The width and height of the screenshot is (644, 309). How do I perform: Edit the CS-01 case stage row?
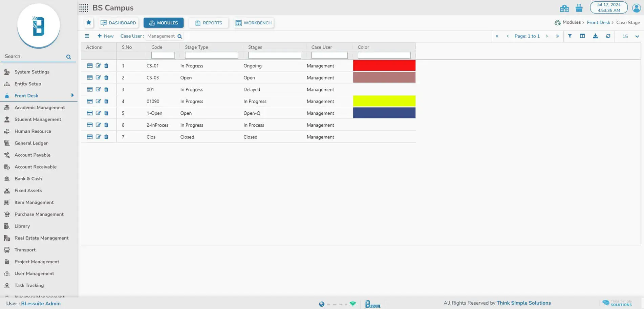[98, 66]
